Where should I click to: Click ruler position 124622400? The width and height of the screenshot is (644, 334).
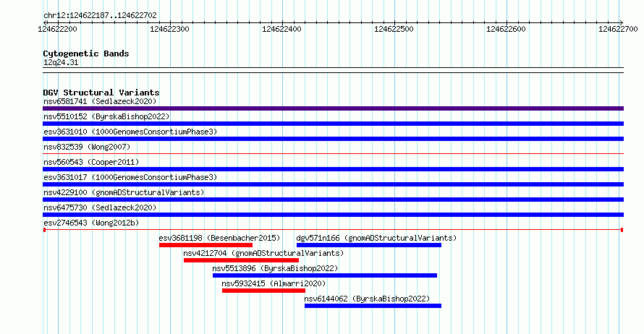[281, 29]
